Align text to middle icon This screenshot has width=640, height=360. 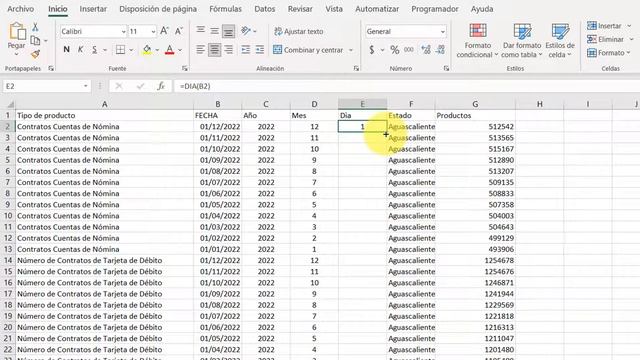(214, 31)
